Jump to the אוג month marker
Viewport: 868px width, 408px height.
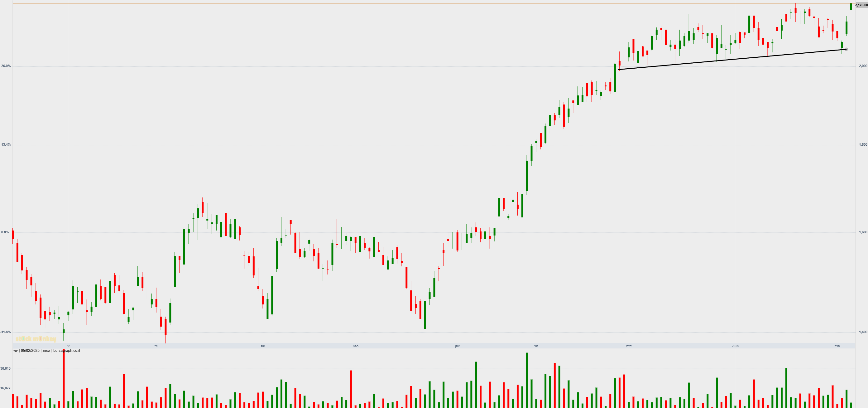point(263,346)
